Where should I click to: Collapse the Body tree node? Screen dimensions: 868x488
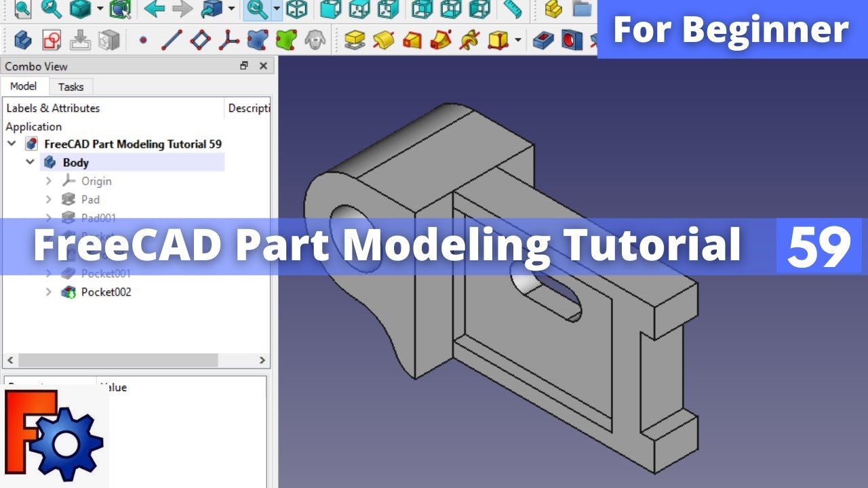coord(30,162)
